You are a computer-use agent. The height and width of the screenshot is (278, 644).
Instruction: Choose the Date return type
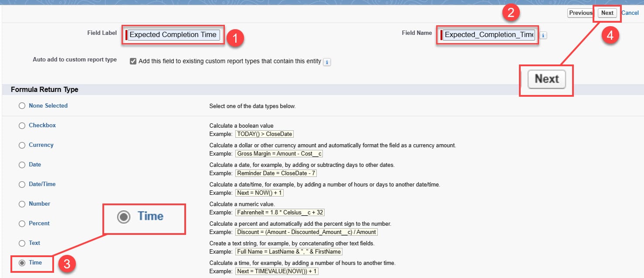tap(22, 165)
